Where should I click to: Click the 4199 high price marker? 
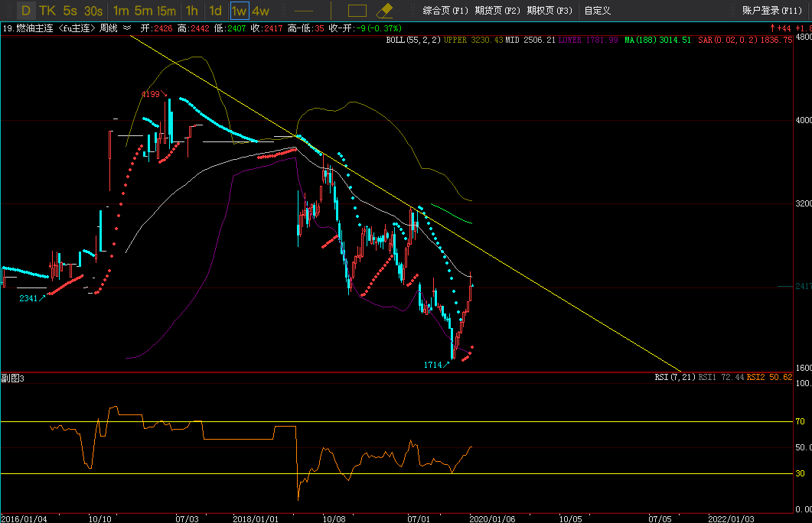151,94
